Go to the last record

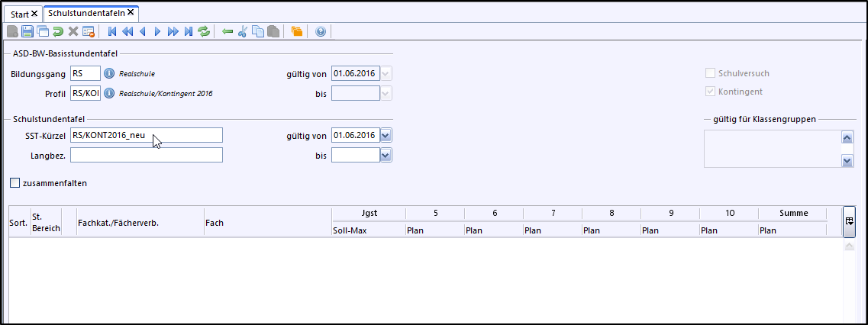coord(189,31)
